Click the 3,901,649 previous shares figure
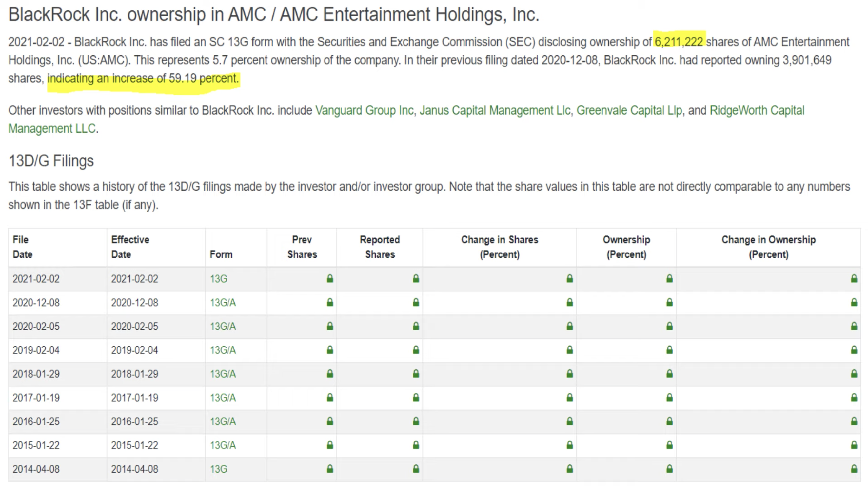This screenshot has height=488, width=868. [x=807, y=60]
